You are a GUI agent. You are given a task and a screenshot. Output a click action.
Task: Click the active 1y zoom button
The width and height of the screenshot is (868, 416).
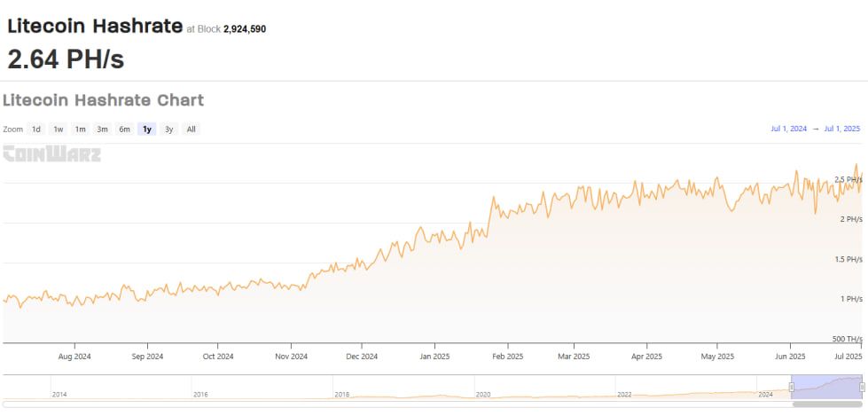147,130
